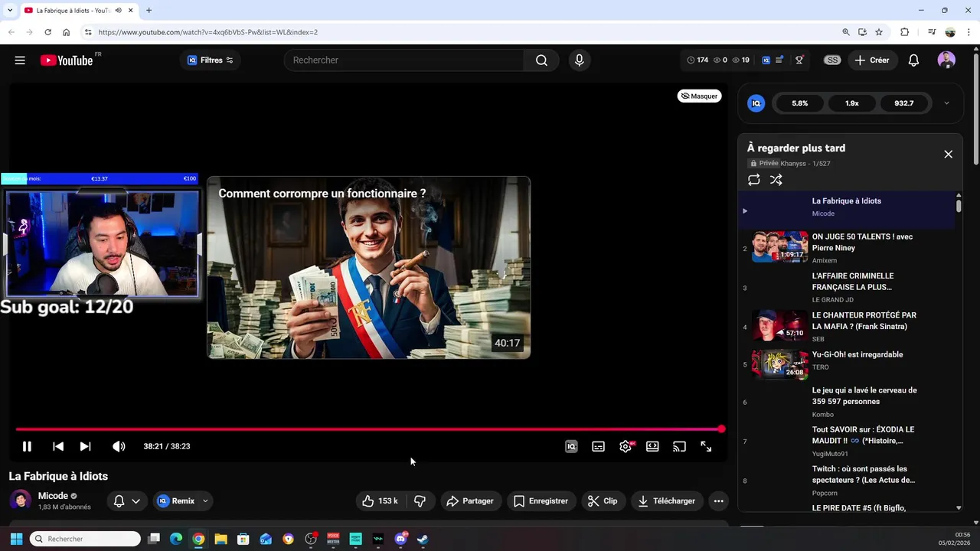The width and height of the screenshot is (980, 551).
Task: Open the more actions three-dot menu
Action: pos(718,501)
